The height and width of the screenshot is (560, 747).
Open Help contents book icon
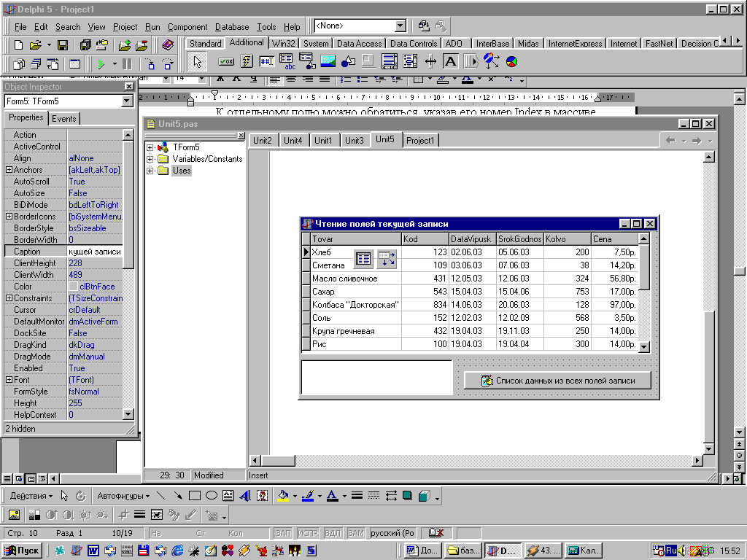tap(168, 45)
